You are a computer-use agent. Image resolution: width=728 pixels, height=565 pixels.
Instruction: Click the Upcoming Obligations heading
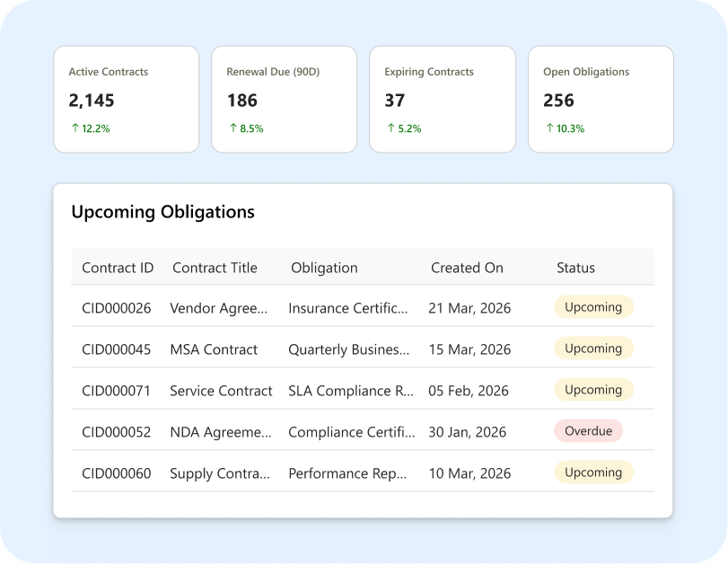point(163,212)
